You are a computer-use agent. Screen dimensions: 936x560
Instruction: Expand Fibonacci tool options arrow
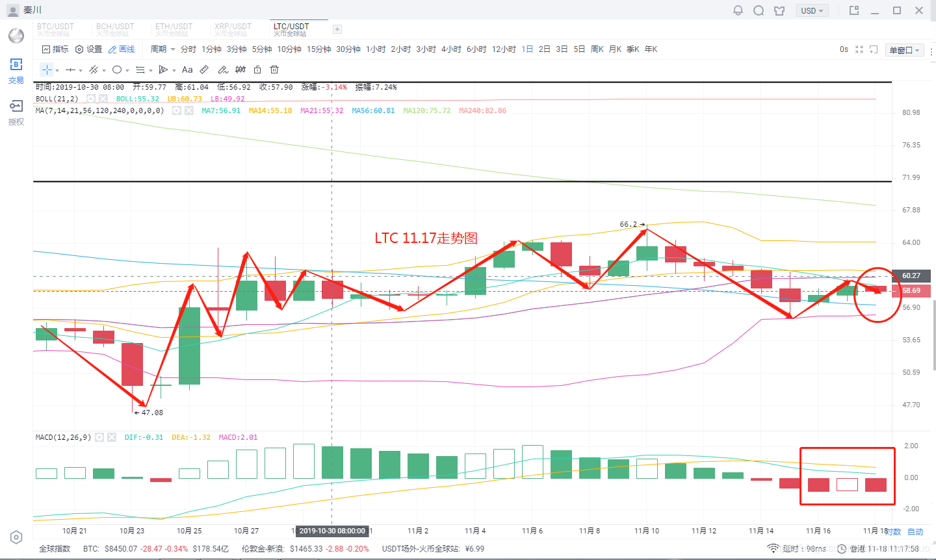[x=151, y=70]
